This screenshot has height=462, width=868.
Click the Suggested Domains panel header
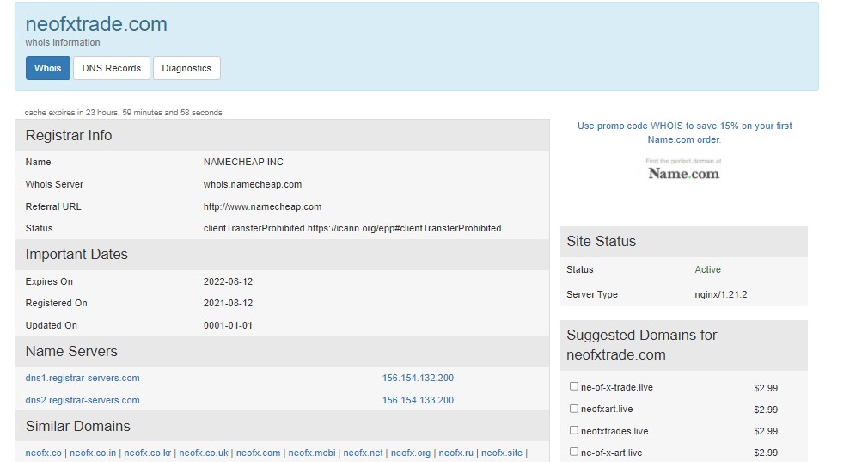[684, 345]
